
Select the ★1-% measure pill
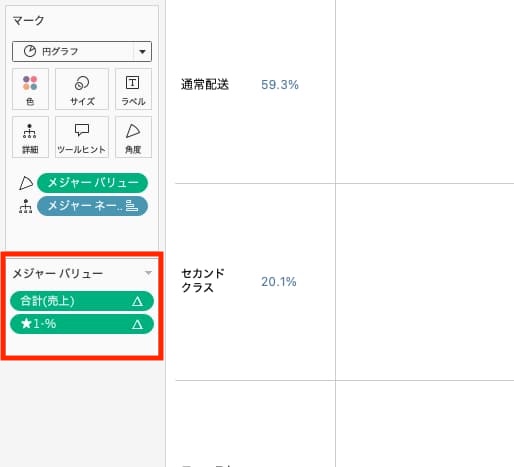(x=82, y=324)
